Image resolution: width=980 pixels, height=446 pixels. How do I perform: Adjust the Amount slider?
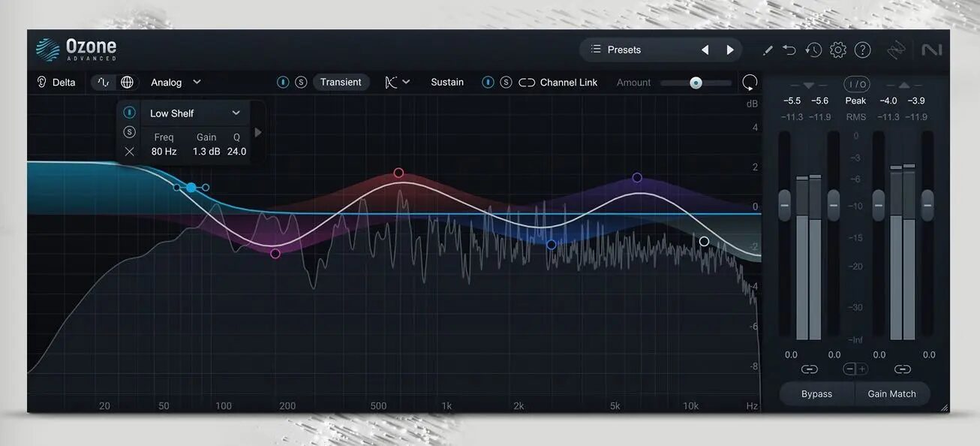click(695, 83)
